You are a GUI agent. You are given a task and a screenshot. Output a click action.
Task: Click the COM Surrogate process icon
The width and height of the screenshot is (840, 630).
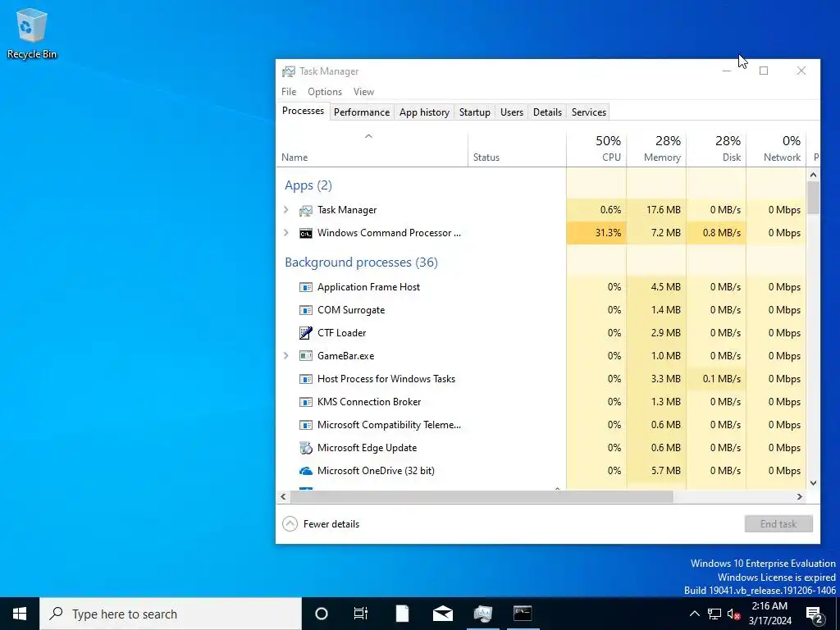click(305, 310)
